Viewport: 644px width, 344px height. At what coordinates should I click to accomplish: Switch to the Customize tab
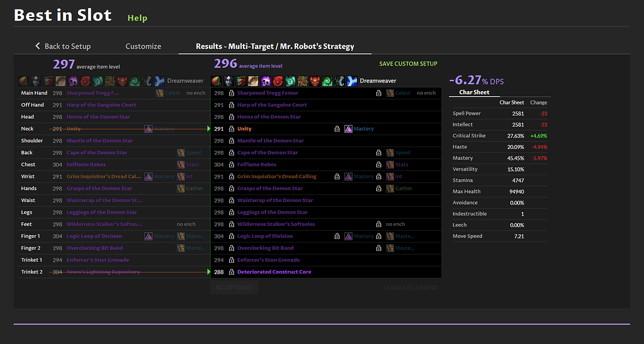coord(143,46)
